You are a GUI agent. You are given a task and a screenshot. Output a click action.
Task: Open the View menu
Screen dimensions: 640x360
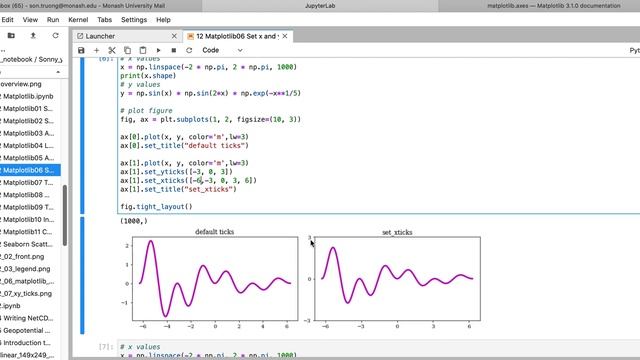coord(30,20)
